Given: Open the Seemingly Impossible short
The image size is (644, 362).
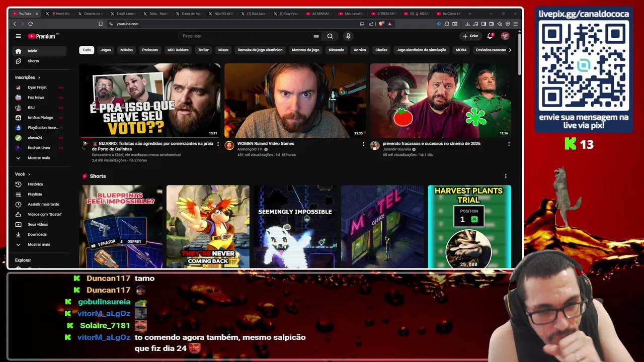Looking at the screenshot, I should (x=295, y=227).
